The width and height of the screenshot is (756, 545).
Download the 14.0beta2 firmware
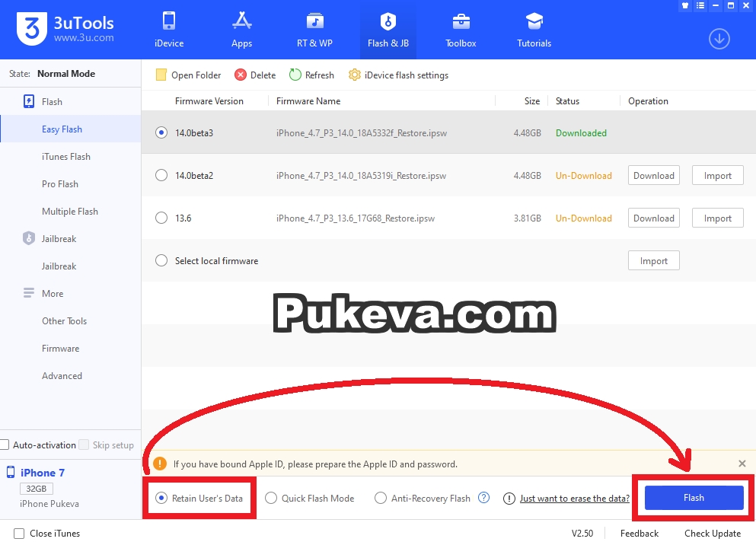652,175
